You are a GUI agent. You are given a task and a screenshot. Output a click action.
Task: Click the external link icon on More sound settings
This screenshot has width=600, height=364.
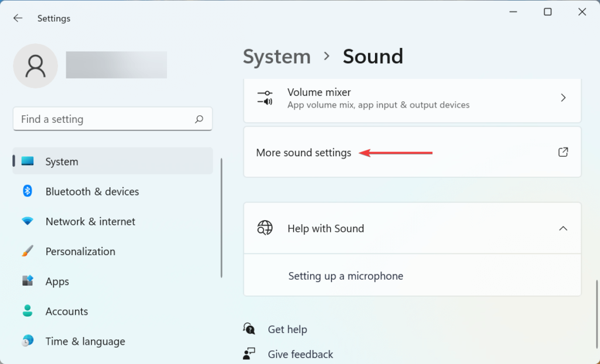(x=562, y=152)
